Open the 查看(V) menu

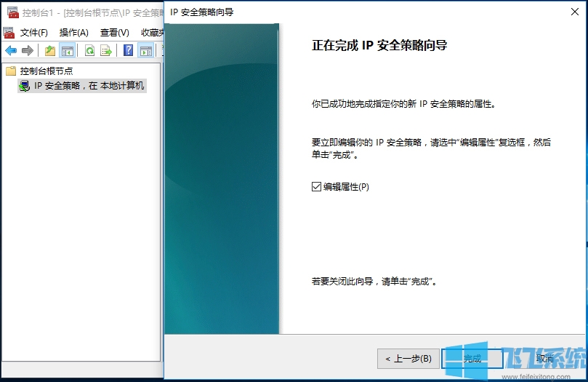[x=114, y=33]
